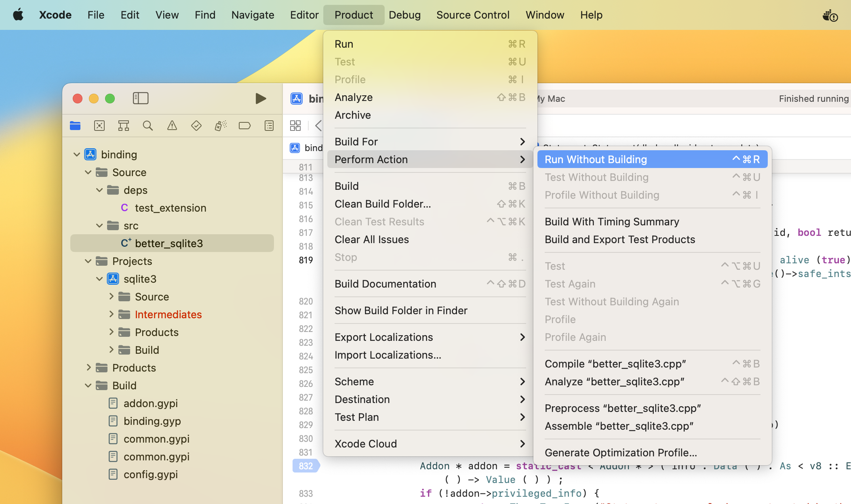Open the Symbol navigator icon

click(x=124, y=126)
